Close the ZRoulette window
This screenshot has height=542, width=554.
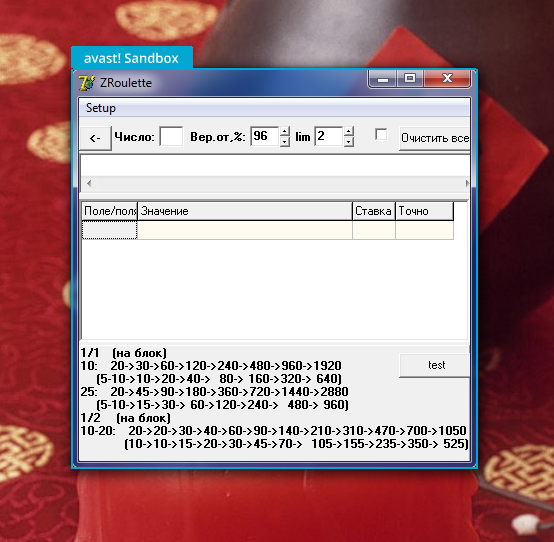point(447,78)
